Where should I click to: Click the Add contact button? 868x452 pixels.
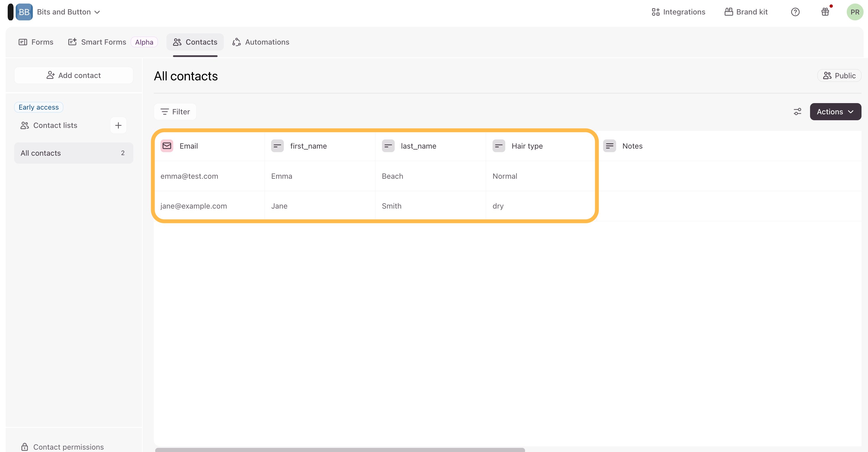73,75
